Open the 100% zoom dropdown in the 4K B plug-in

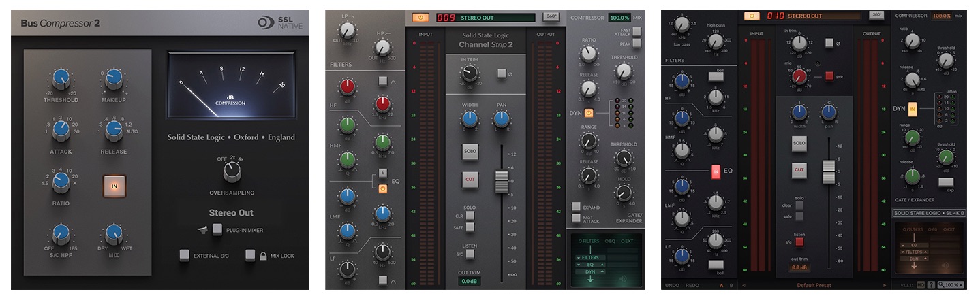(951, 285)
